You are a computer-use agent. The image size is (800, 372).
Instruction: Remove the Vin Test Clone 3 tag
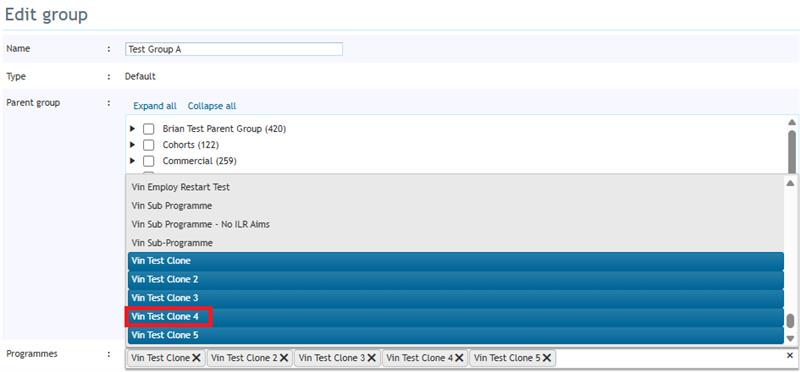(x=371, y=358)
